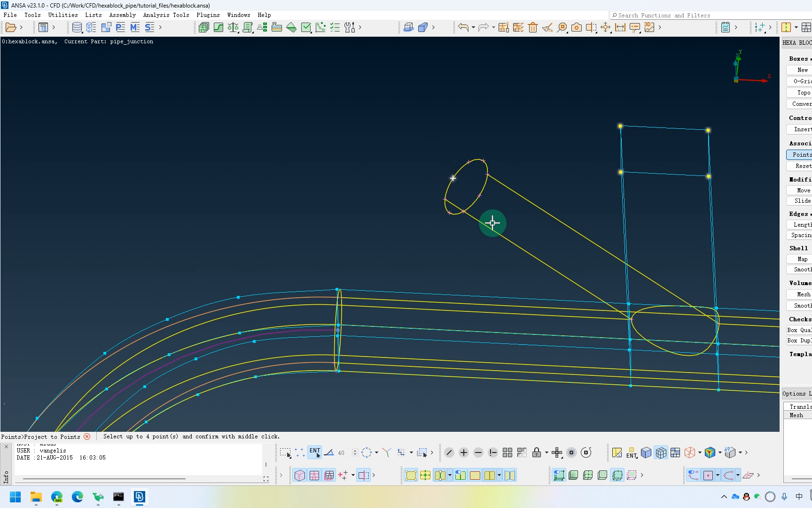Click the minus hide icon in bottom toolbar
812x508 pixels.
(x=478, y=452)
